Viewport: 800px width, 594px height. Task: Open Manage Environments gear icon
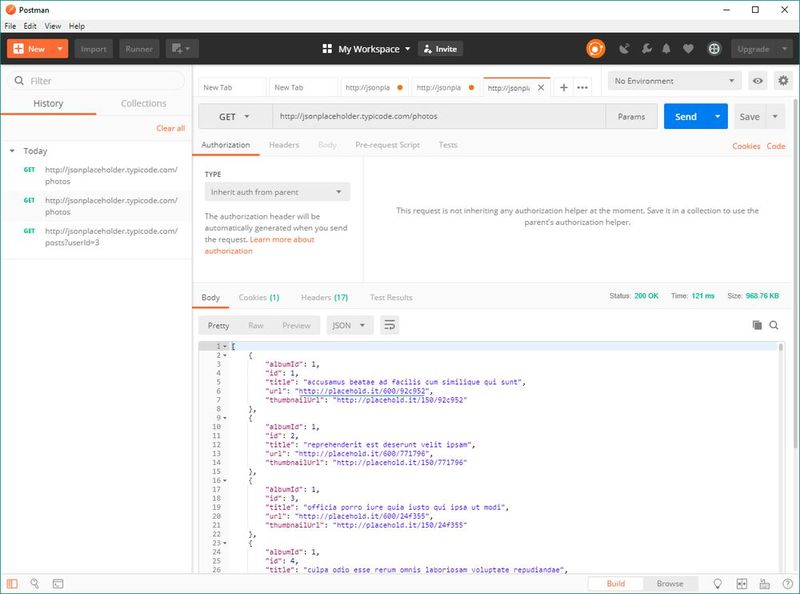click(x=783, y=81)
